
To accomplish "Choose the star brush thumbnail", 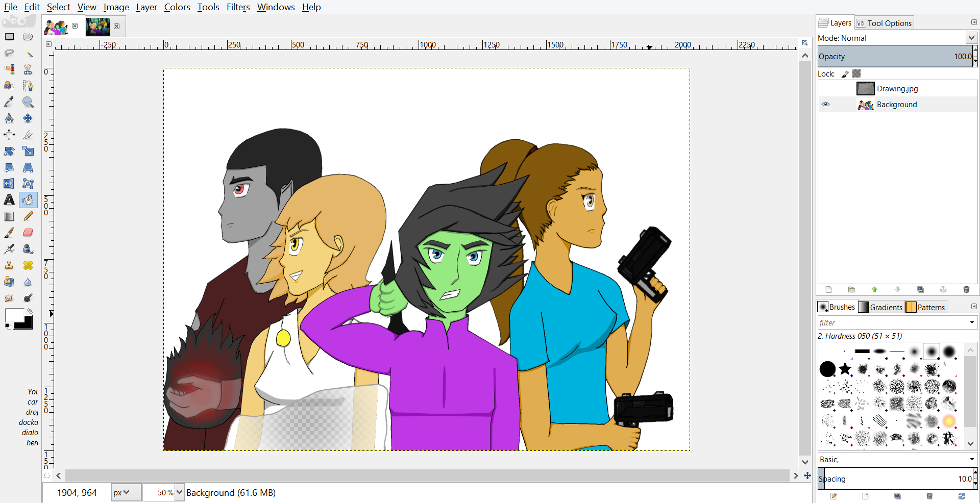I will (845, 368).
